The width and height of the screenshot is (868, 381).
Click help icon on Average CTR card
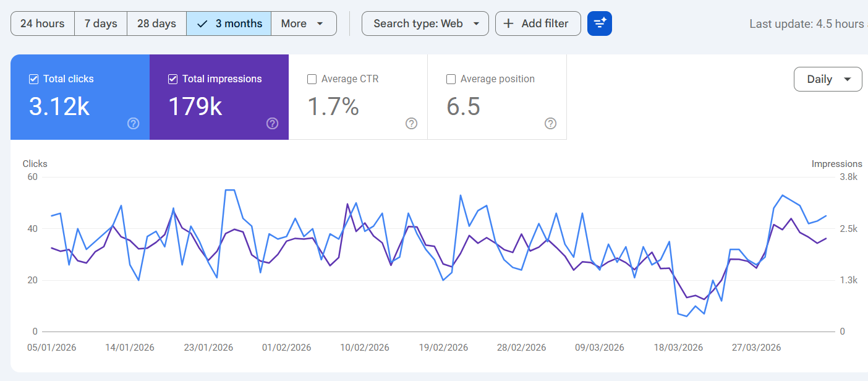click(411, 124)
